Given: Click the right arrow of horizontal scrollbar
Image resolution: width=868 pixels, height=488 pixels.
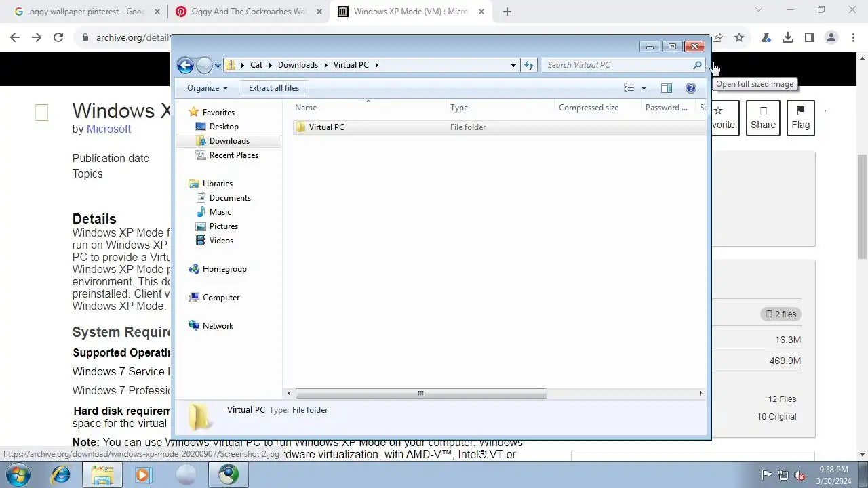Looking at the screenshot, I should click(x=701, y=393).
